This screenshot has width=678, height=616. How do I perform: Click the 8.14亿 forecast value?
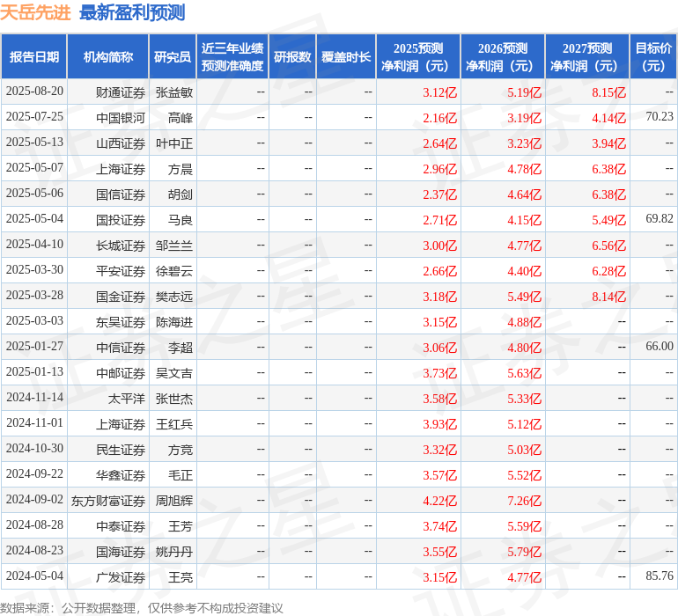(608, 297)
